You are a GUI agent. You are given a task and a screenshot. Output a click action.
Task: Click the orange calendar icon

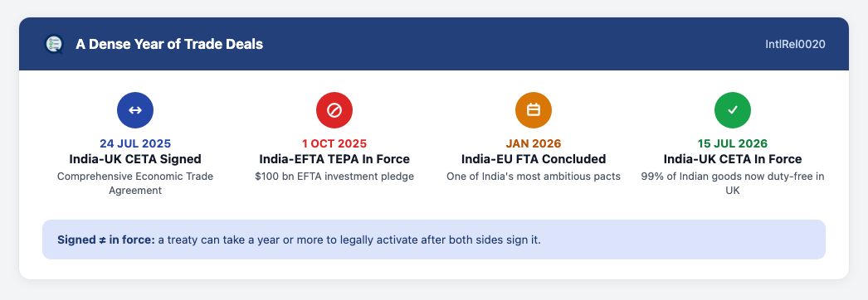pyautogui.click(x=534, y=110)
